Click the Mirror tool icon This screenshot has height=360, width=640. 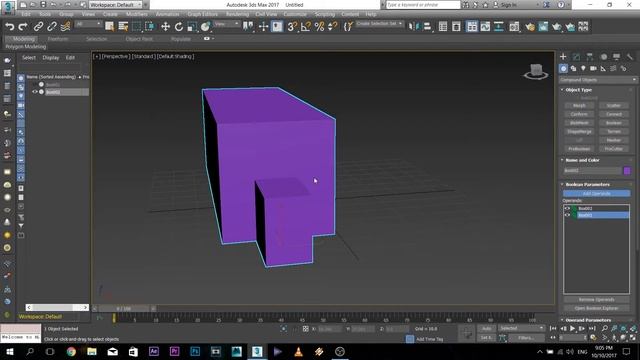[413, 27]
